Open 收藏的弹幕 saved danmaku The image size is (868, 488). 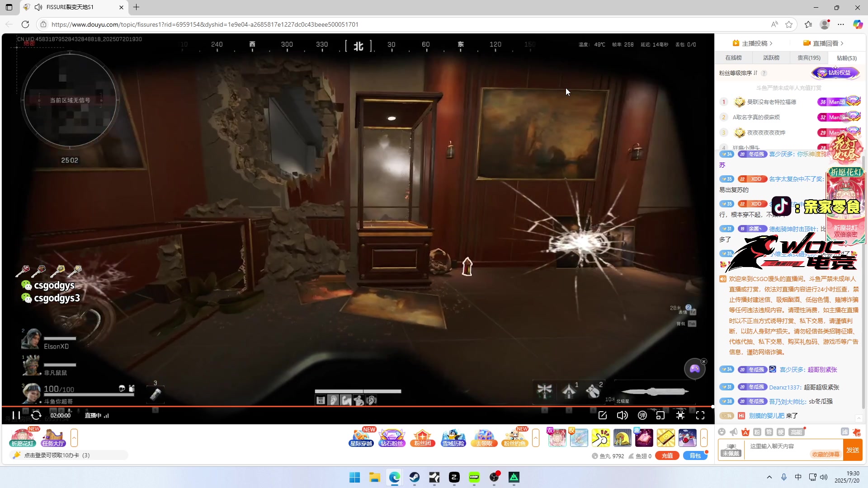pos(826,454)
